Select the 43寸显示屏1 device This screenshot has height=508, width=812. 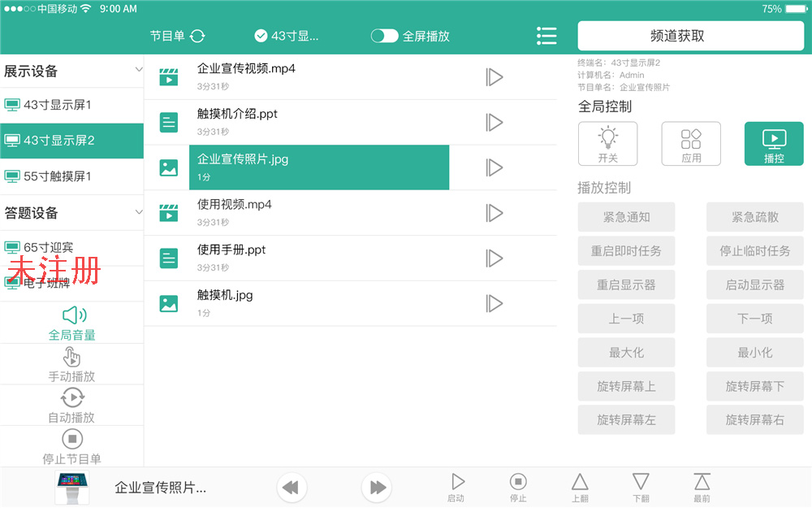coord(72,105)
